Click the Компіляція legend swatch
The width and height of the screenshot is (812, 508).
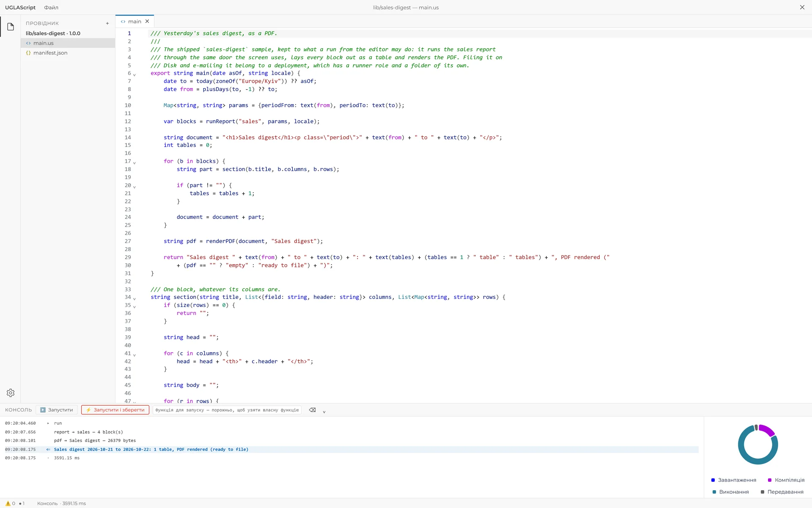click(x=770, y=480)
